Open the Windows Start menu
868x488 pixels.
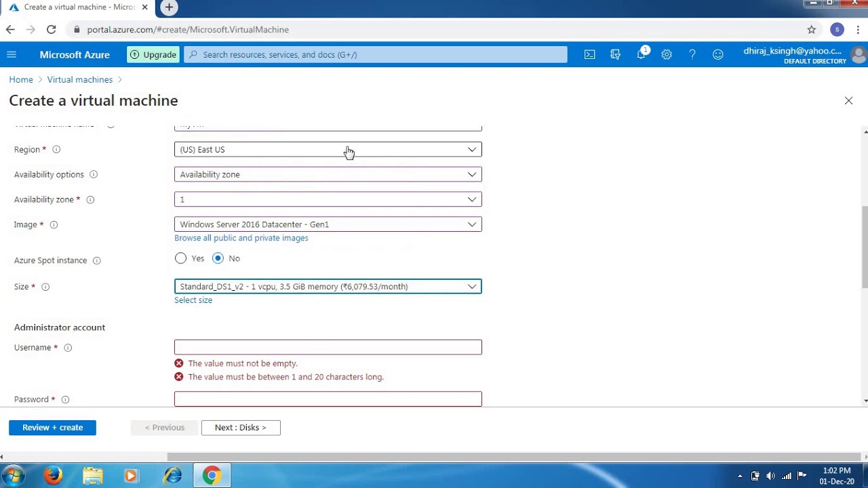[x=14, y=476]
